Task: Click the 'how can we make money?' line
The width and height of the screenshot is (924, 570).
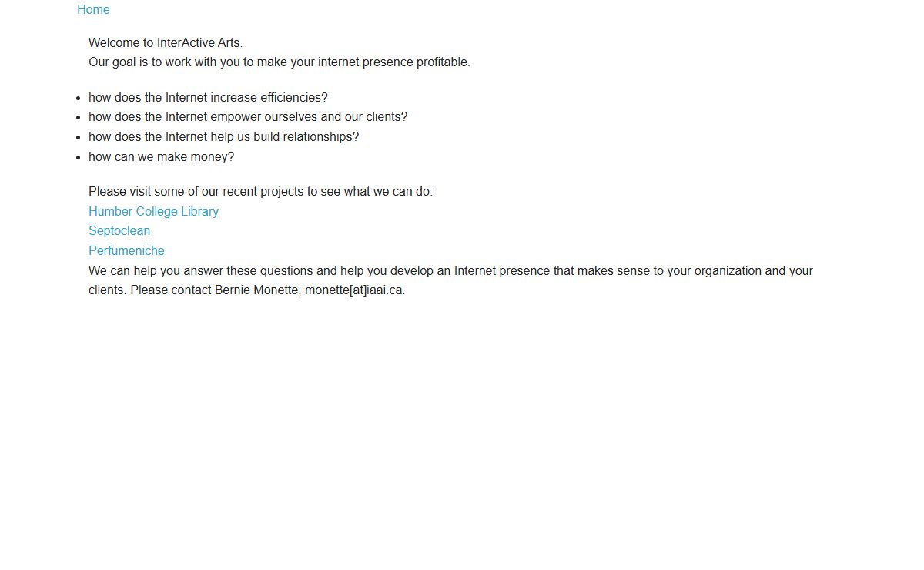Action: [x=161, y=157]
